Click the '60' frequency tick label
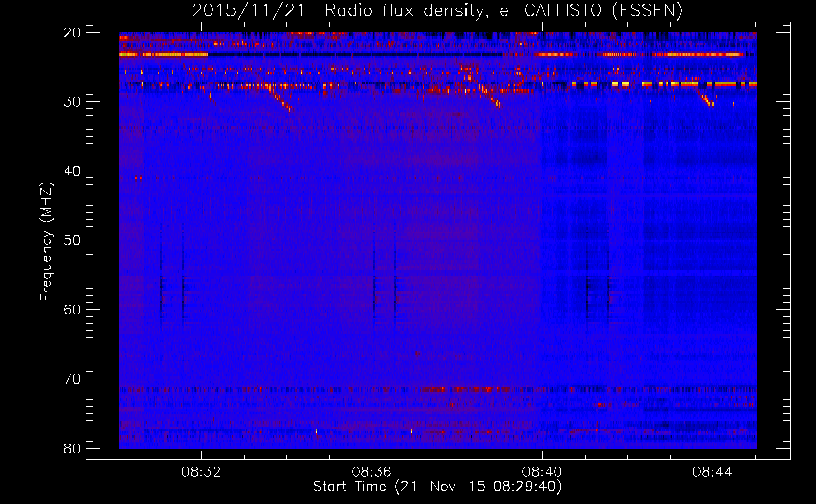This screenshot has width=816, height=504. [x=73, y=309]
